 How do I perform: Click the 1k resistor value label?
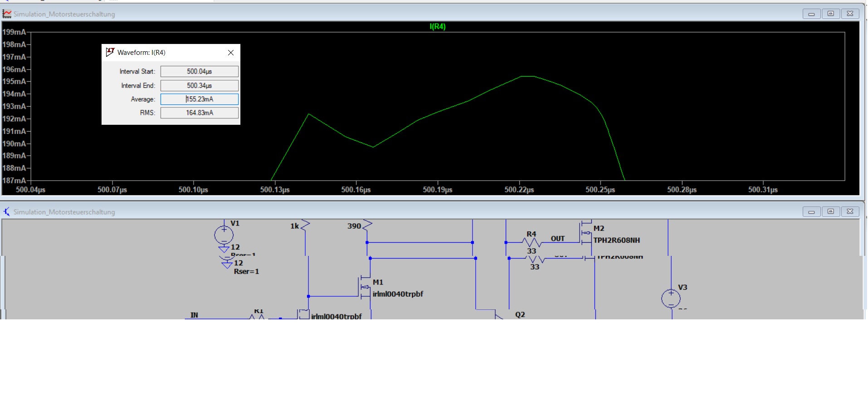pos(295,226)
